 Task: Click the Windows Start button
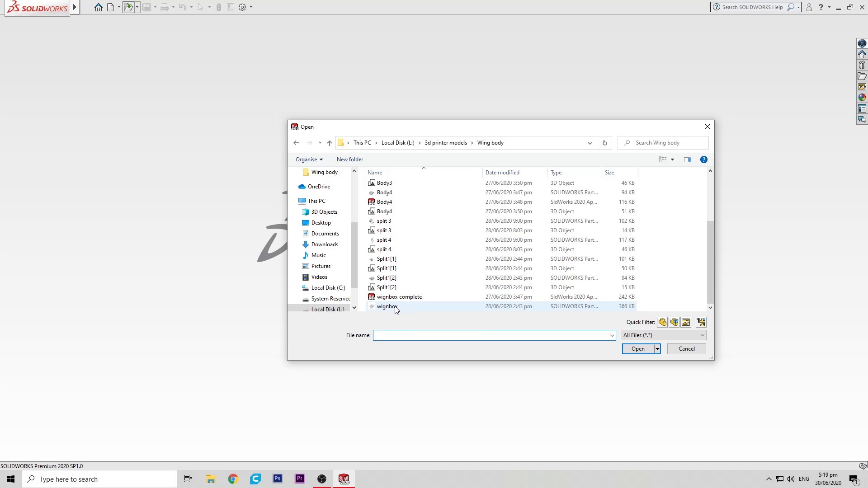tap(11, 479)
